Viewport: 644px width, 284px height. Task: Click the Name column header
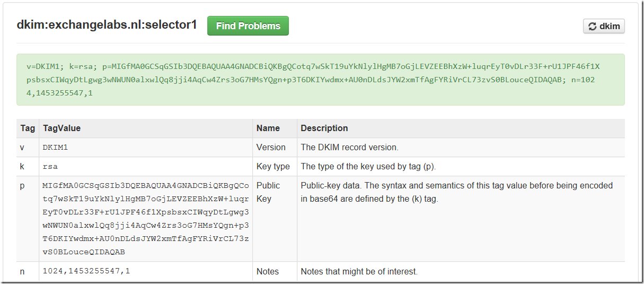coord(268,128)
